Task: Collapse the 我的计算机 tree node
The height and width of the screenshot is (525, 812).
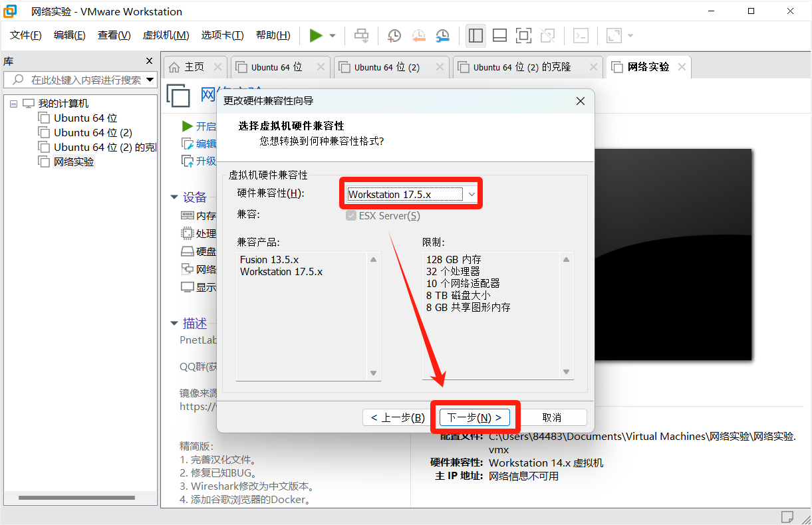Action: point(13,104)
